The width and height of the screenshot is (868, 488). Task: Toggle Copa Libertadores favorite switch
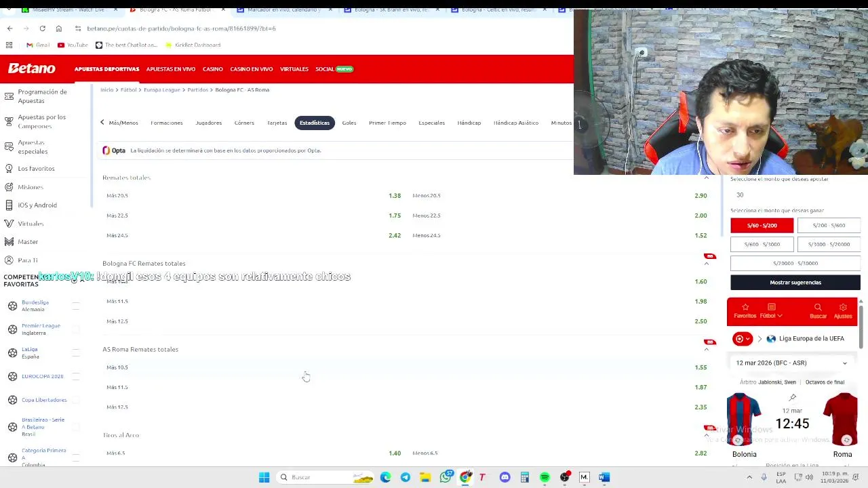(76, 400)
